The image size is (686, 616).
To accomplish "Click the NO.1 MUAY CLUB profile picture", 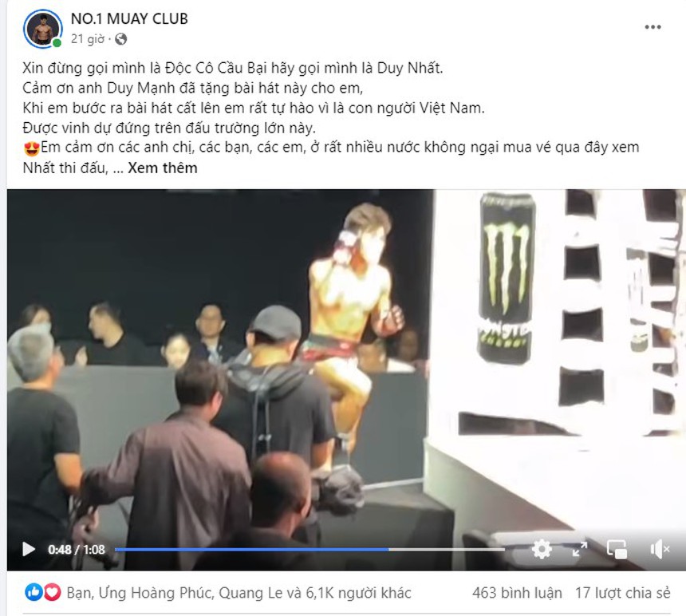I will [x=43, y=29].
